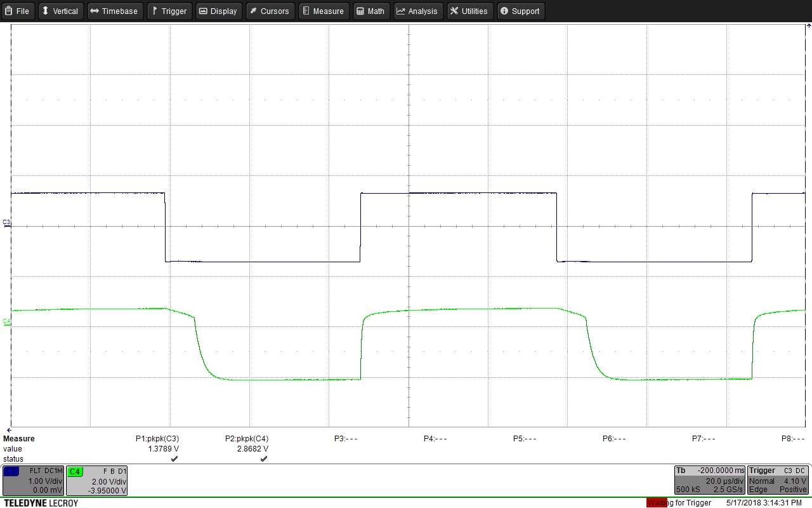Click the empty P8 measurement slot
Screen dimensions: 812x508
[793, 439]
